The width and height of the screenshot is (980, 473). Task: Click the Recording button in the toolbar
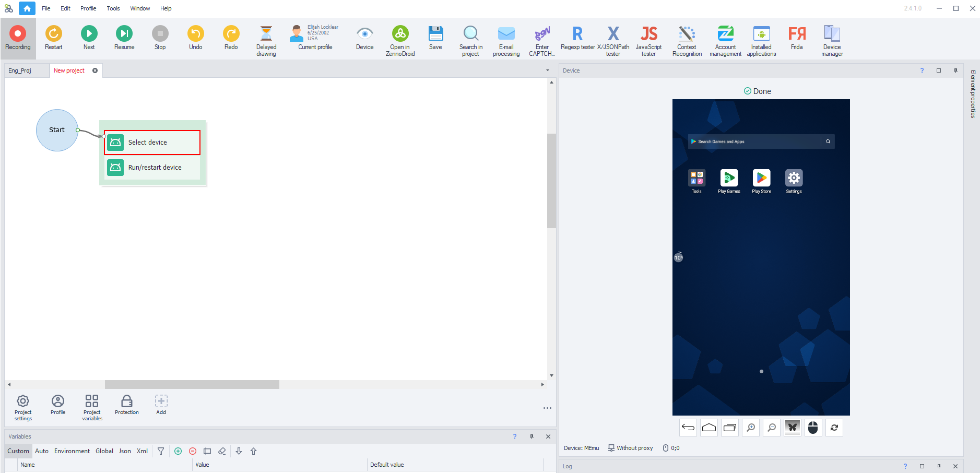coord(18,39)
